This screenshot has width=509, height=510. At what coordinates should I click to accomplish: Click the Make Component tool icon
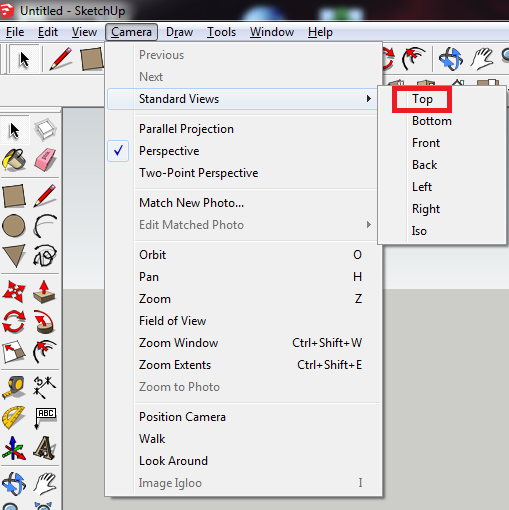coord(45,129)
